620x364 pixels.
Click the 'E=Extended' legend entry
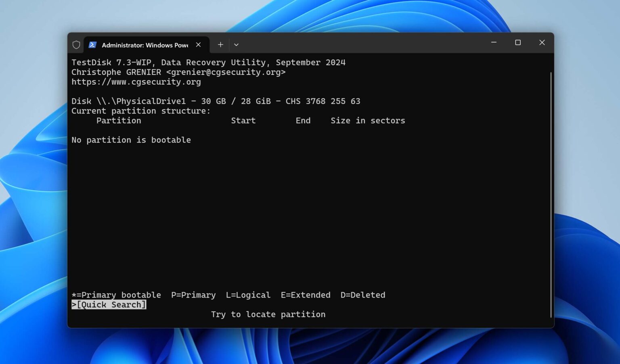click(306, 295)
